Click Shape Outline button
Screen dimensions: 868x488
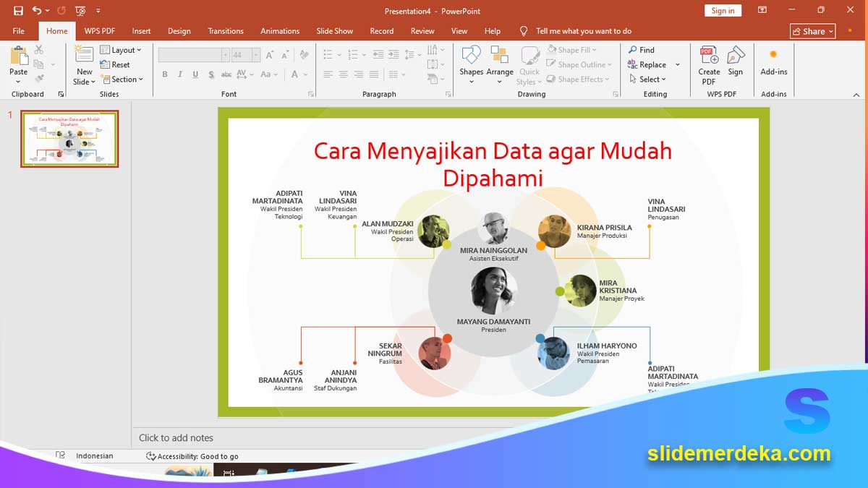[579, 64]
